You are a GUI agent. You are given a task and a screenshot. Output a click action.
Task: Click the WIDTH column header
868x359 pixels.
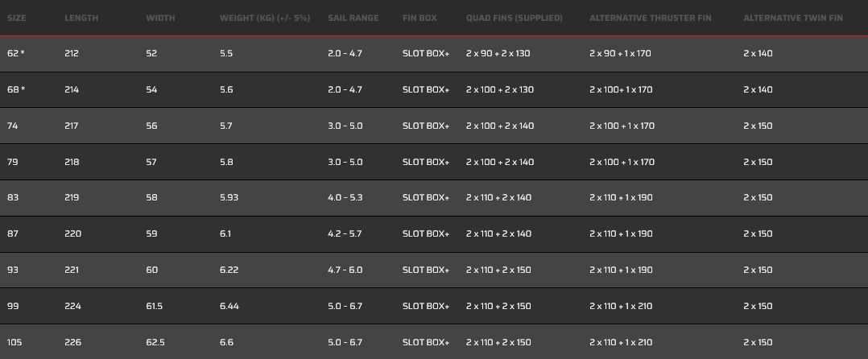pyautogui.click(x=160, y=18)
